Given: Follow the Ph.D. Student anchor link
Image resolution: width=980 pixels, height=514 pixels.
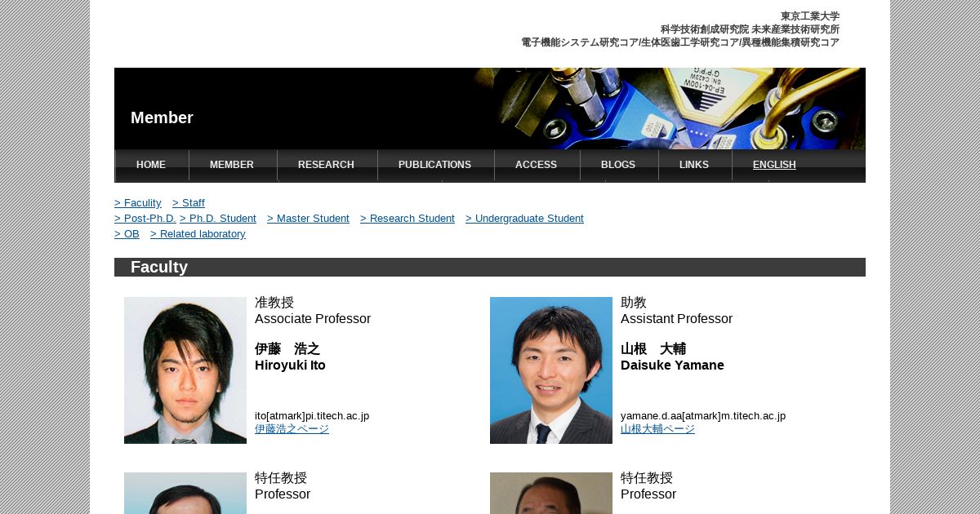Looking at the screenshot, I should 218,219.
